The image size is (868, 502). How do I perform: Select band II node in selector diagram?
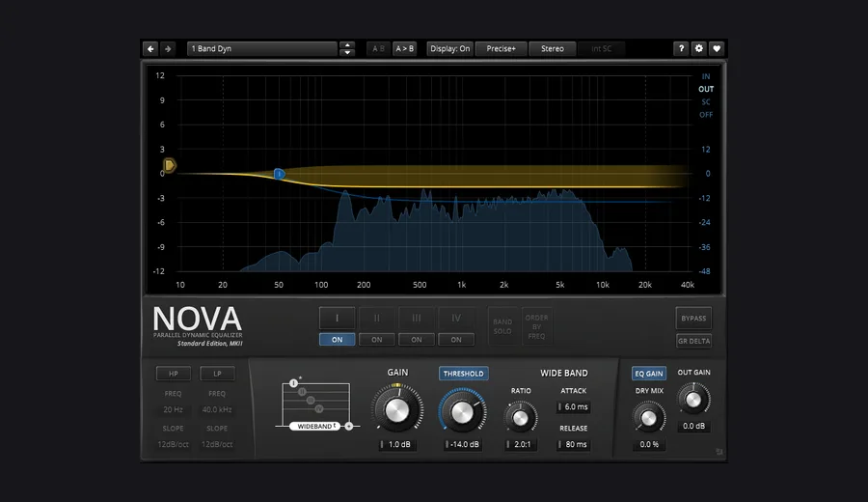[x=302, y=392]
